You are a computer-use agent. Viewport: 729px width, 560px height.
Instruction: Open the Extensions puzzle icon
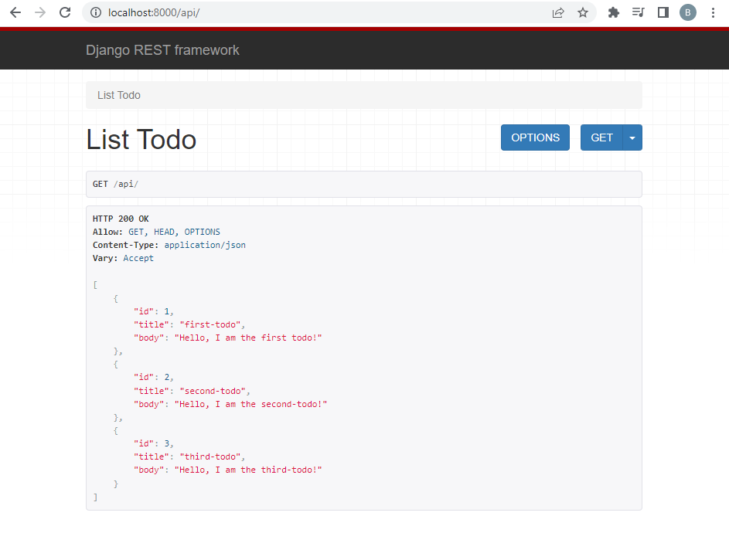614,12
